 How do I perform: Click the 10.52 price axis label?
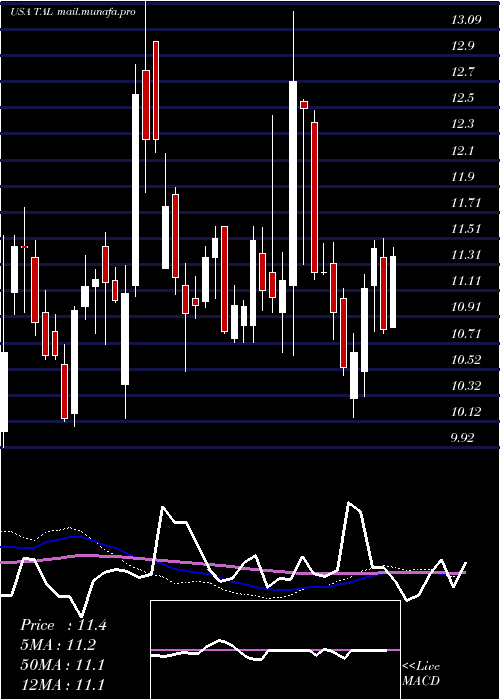[x=466, y=359]
